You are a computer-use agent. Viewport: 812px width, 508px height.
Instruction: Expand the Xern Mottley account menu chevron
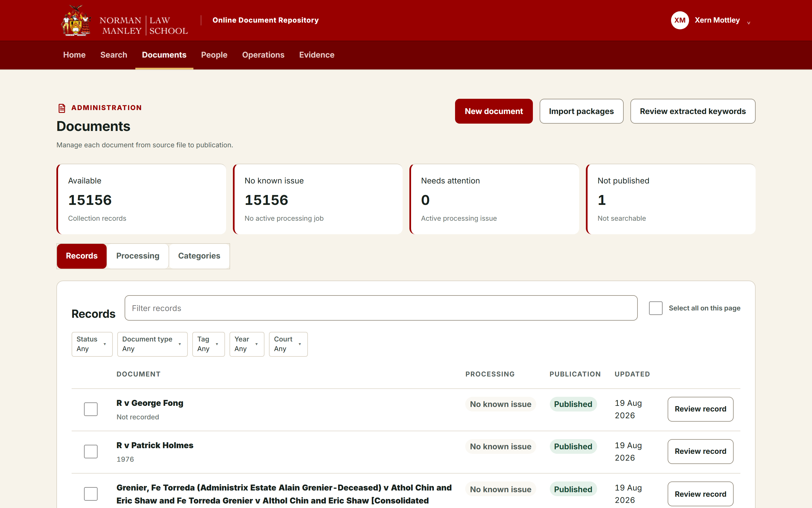[749, 23]
